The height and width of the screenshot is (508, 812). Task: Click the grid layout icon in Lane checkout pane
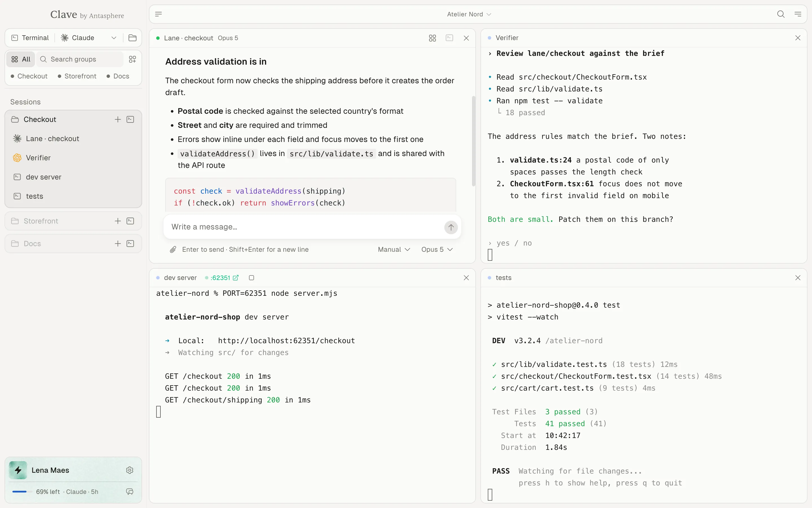[433, 38]
